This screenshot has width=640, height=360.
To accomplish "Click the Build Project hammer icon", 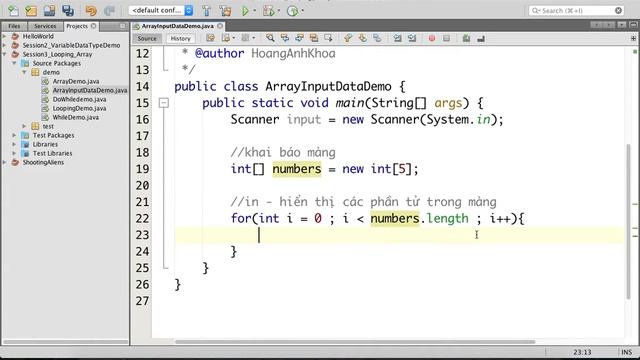I will click(207, 11).
